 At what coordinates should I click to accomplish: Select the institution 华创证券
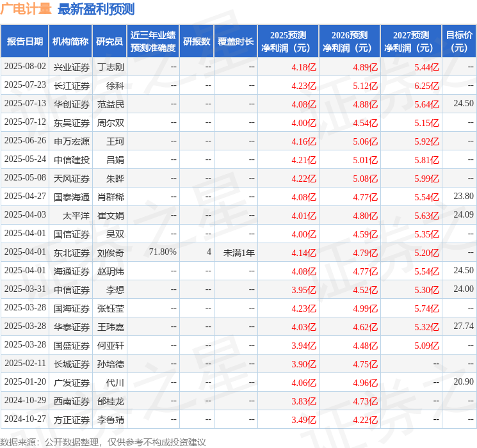point(72,104)
